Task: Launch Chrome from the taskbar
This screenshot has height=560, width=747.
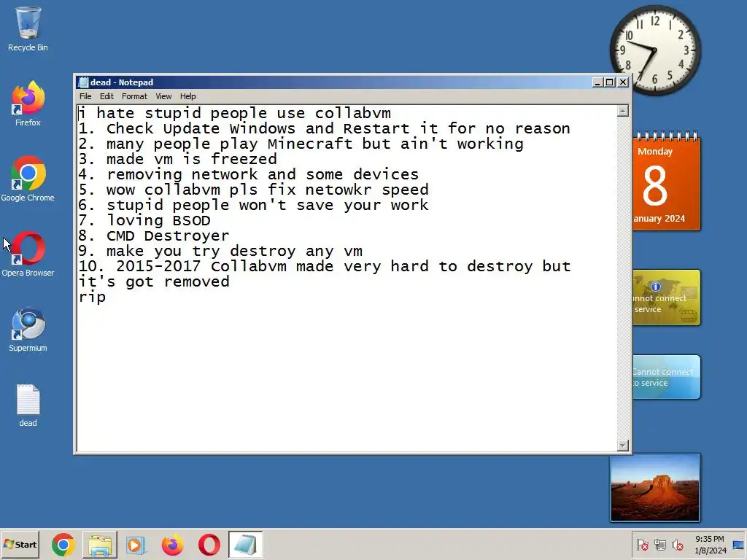Action: pyautogui.click(x=63, y=545)
